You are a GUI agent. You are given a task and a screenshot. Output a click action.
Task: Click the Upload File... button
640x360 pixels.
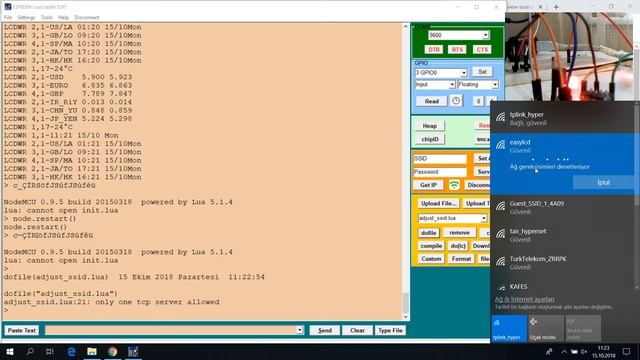click(x=438, y=203)
